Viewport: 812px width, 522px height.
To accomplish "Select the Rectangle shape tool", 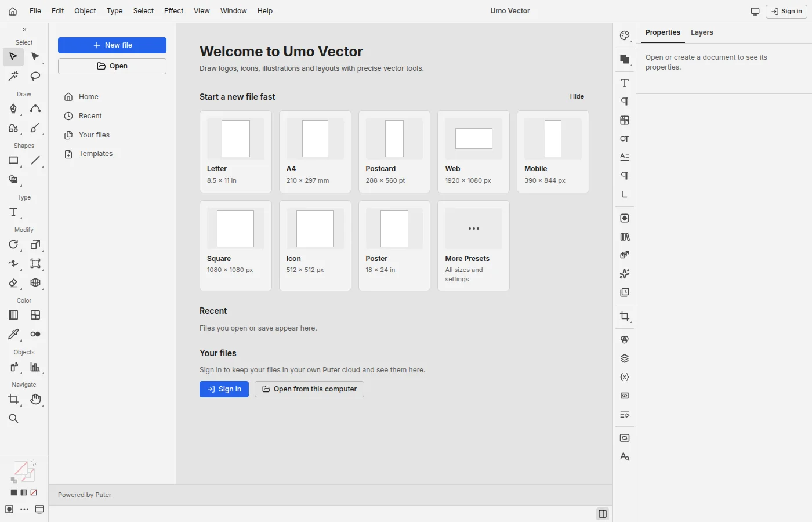I will [13, 160].
